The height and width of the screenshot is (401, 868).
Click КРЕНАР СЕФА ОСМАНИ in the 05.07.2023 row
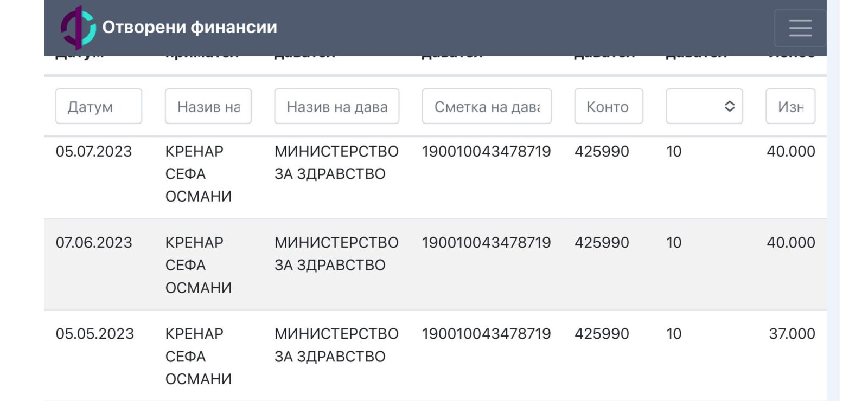[x=198, y=174]
